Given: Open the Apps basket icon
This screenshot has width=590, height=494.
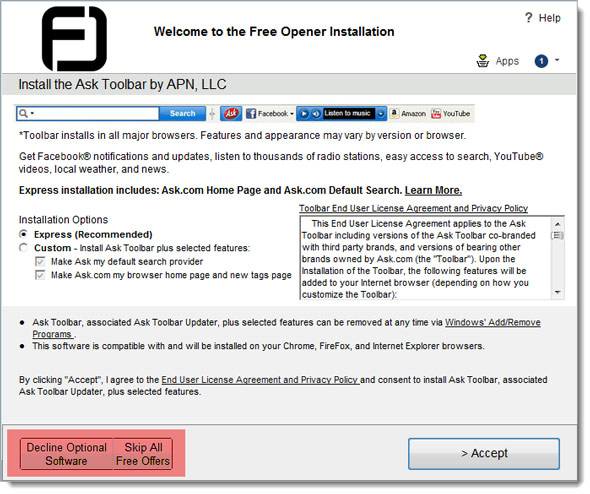Looking at the screenshot, I should [x=483, y=61].
